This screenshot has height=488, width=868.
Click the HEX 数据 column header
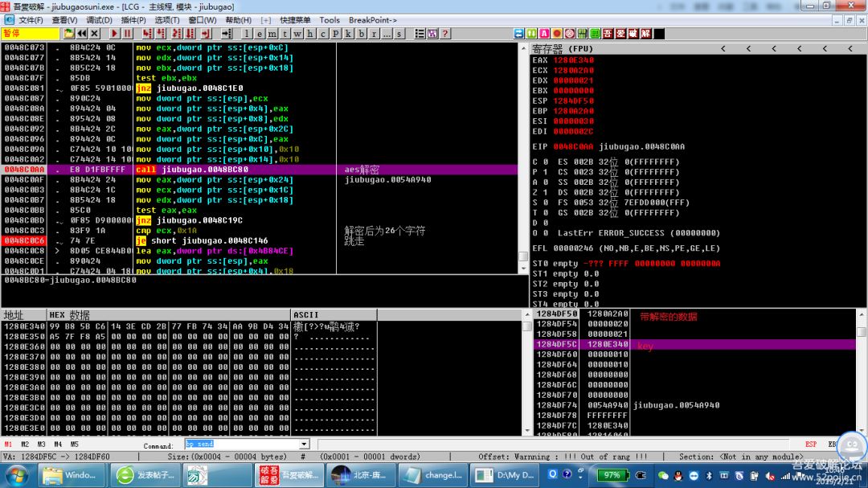(x=69, y=315)
